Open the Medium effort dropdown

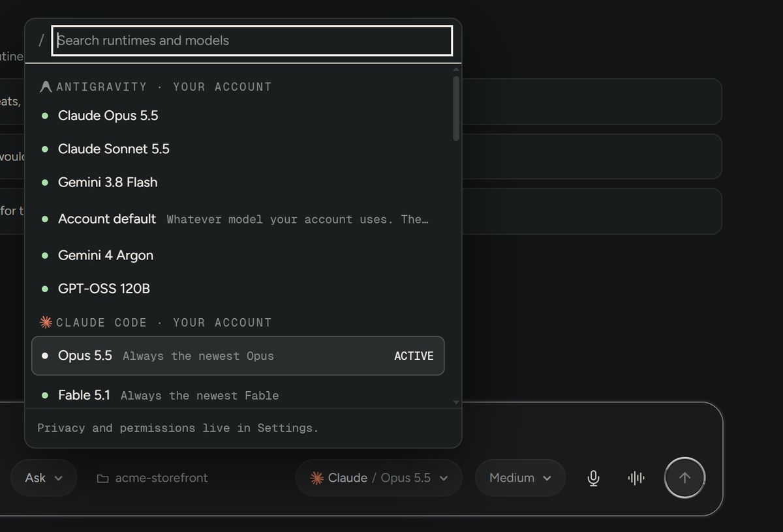click(x=520, y=478)
